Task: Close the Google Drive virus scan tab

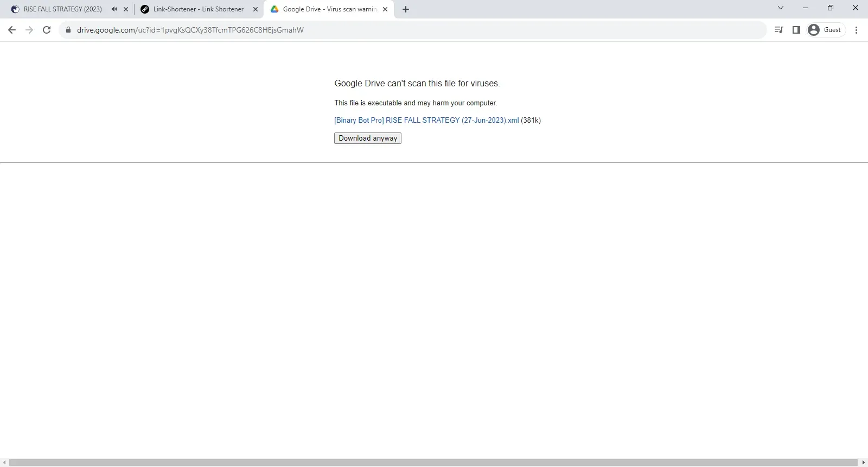Action: [385, 9]
